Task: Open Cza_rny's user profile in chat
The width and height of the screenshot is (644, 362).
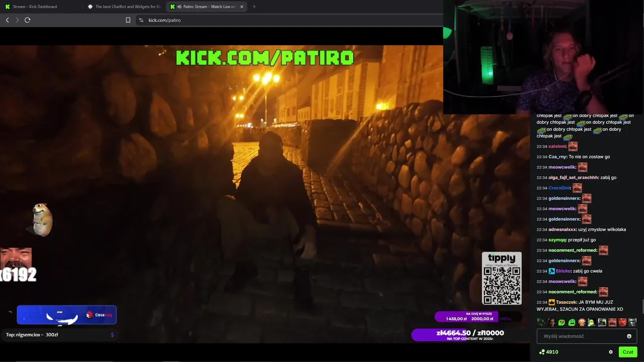Action: click(x=557, y=157)
